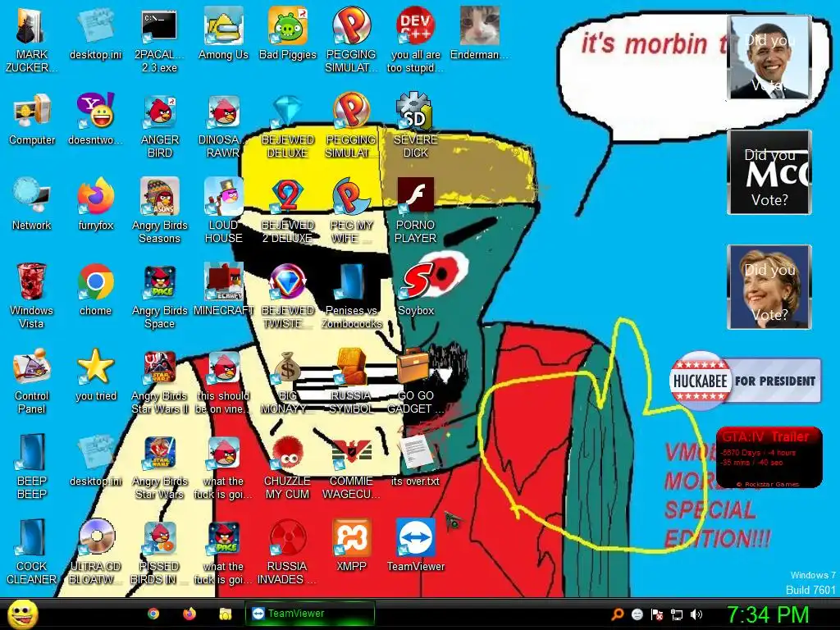This screenshot has height=630, width=840.
Task: Click the orange magnifier tray icon
Action: point(618,614)
